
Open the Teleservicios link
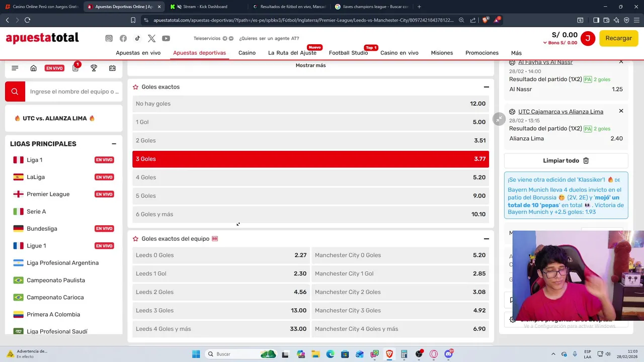tap(207, 39)
